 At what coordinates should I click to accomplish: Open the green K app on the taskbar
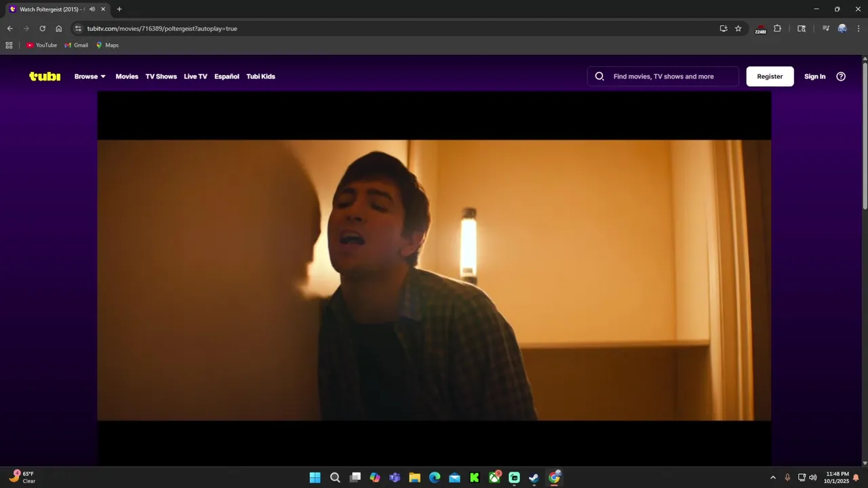coord(475,478)
